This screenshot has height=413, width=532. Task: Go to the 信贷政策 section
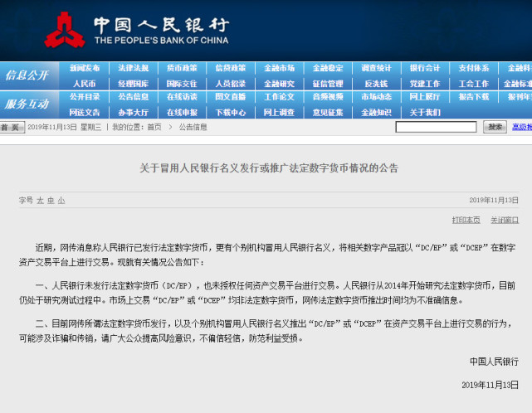click(x=231, y=68)
